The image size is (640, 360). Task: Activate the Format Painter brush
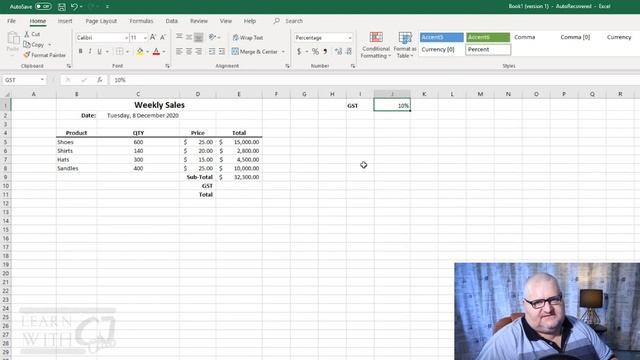[x=44, y=55]
